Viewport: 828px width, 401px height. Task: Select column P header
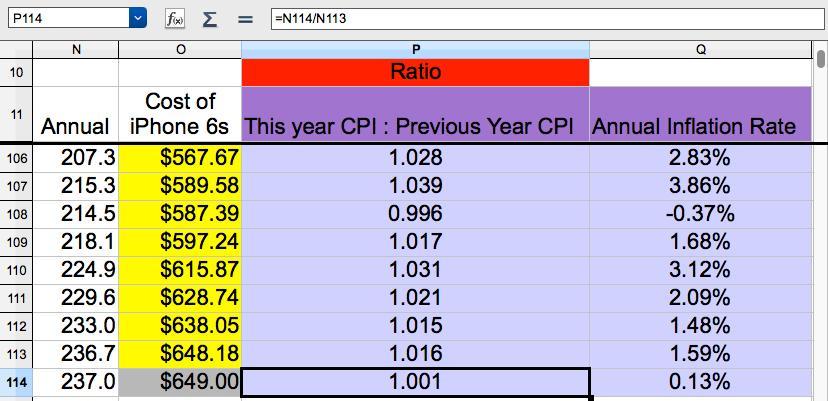[x=415, y=49]
